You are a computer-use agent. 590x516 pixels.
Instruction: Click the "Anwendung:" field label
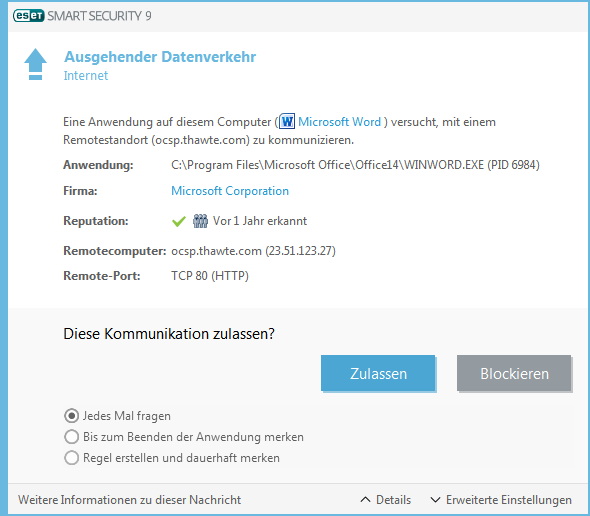(98, 165)
